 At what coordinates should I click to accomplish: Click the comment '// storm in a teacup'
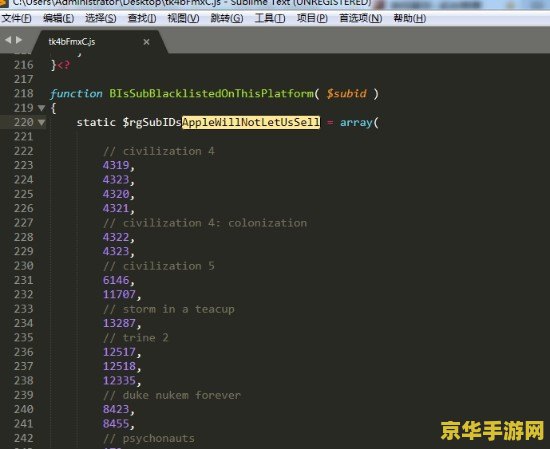pos(169,309)
